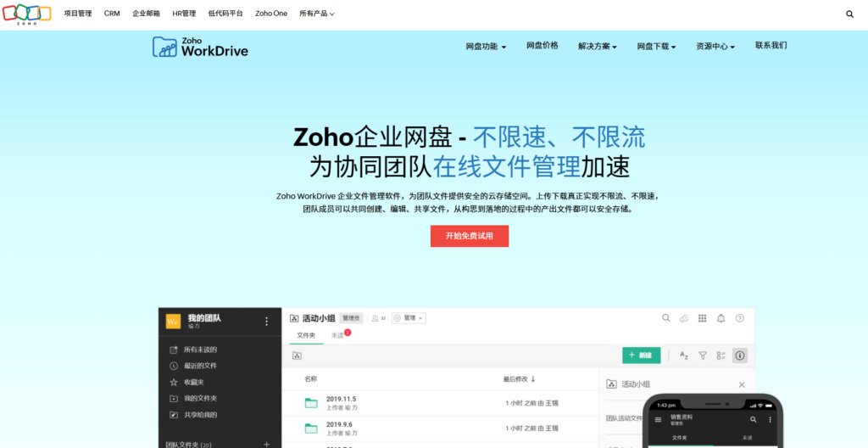Expand the 解决方案 dropdown menu
The image size is (868, 448).
(597, 47)
